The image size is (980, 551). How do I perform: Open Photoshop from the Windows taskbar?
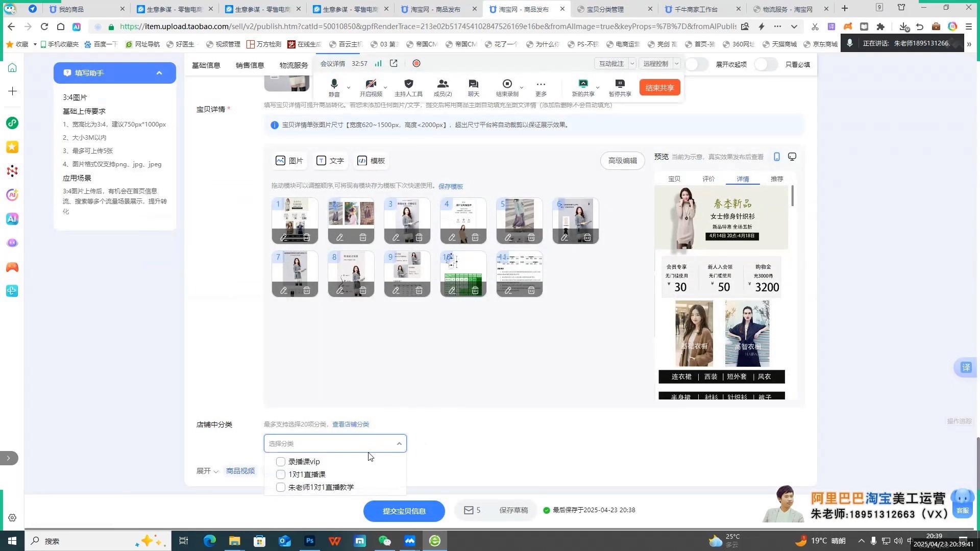pyautogui.click(x=309, y=541)
